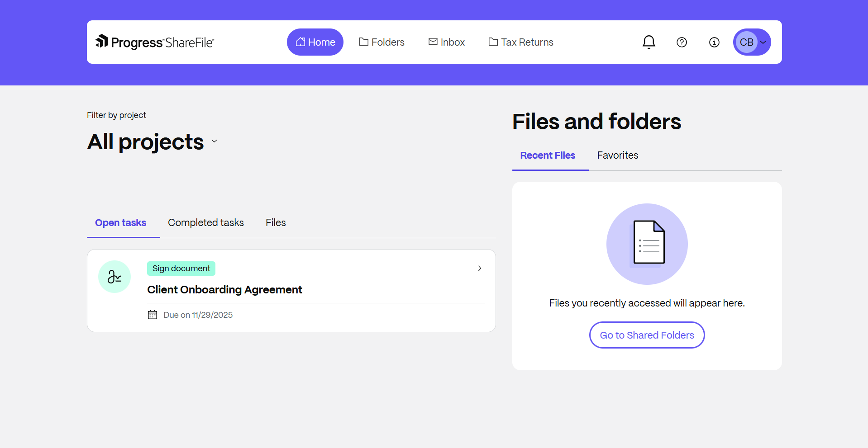The image size is (868, 448).
Task: Click the Progress ShareFile logo
Action: (x=154, y=42)
